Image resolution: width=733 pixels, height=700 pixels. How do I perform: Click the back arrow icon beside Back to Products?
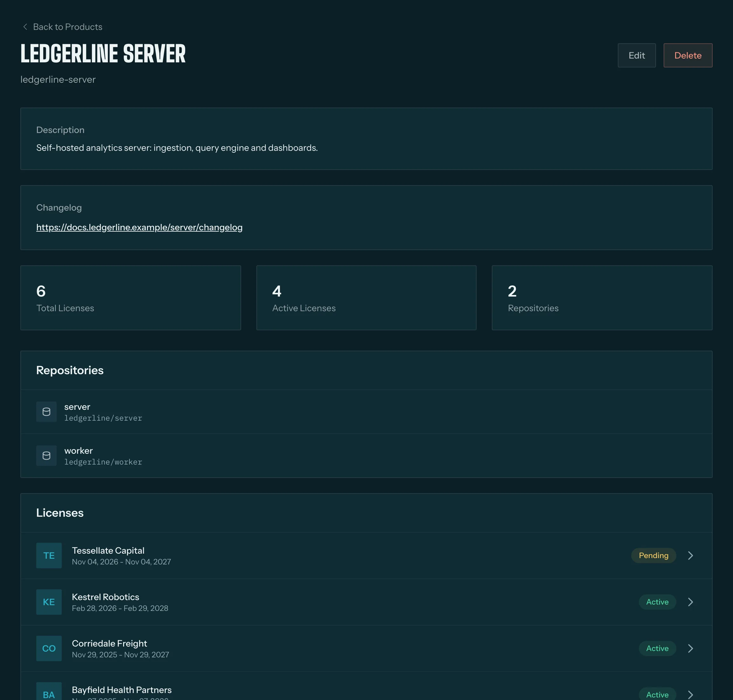coord(25,27)
